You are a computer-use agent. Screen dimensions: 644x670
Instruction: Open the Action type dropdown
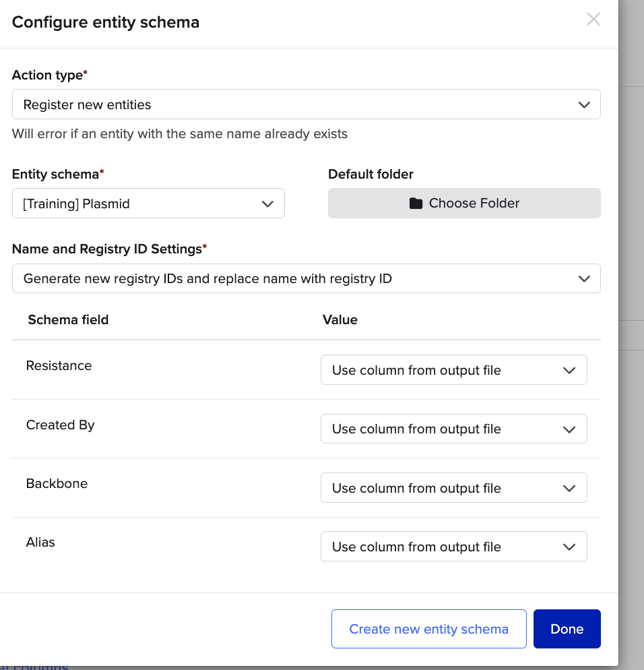pyautogui.click(x=306, y=104)
